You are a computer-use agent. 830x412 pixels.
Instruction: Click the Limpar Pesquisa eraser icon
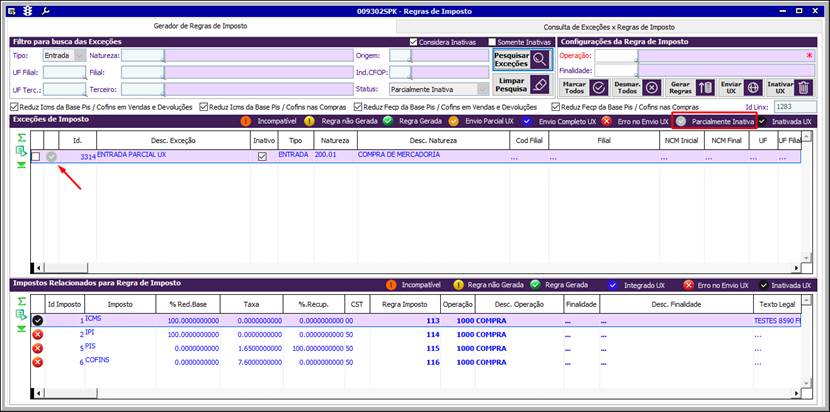click(x=540, y=85)
